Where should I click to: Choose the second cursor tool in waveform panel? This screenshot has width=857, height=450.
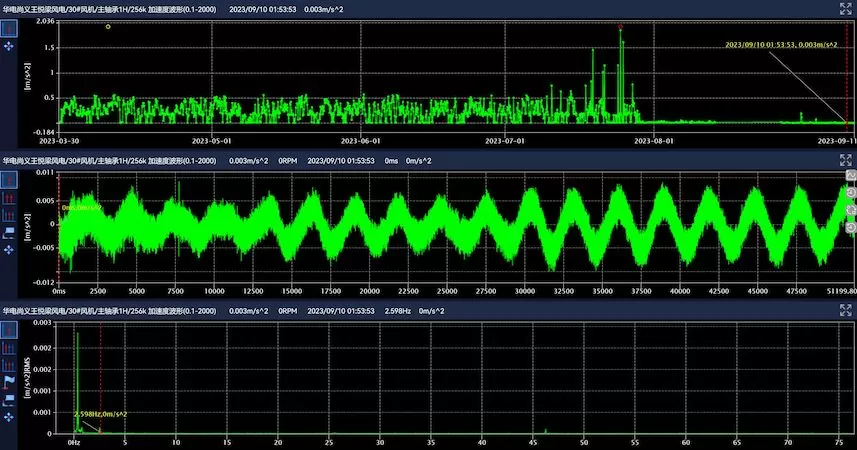tap(9, 197)
